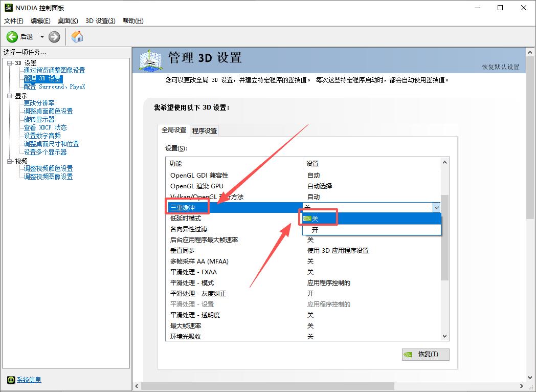Select the 平滑处理 - FXAA row
Image resolution: width=536 pixels, height=392 pixels.
pyautogui.click(x=303, y=272)
